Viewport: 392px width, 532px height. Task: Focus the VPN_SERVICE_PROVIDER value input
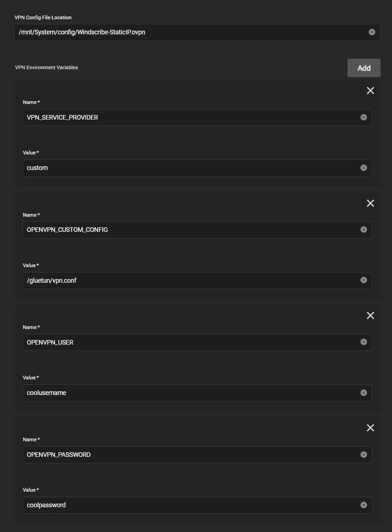pyautogui.click(x=183, y=168)
